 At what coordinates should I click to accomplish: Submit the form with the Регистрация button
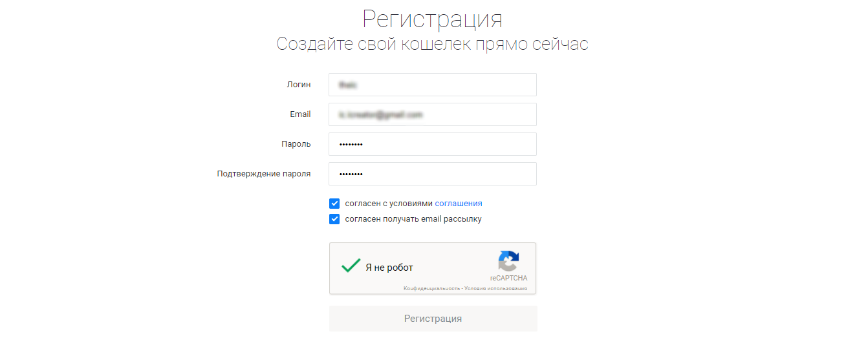pos(433,319)
